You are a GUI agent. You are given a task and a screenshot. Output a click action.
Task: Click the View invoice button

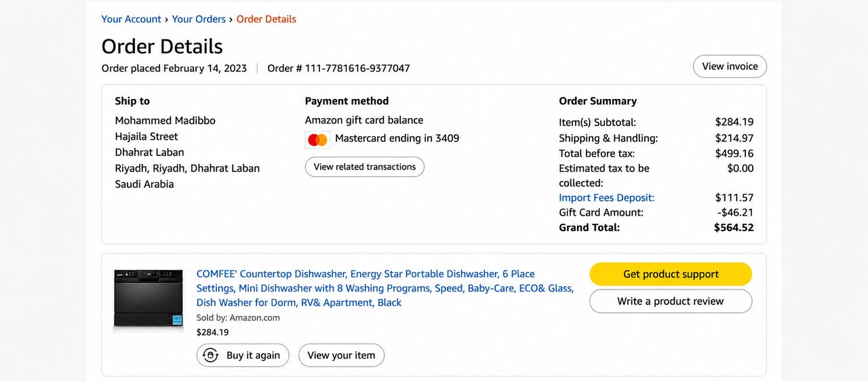[730, 66]
